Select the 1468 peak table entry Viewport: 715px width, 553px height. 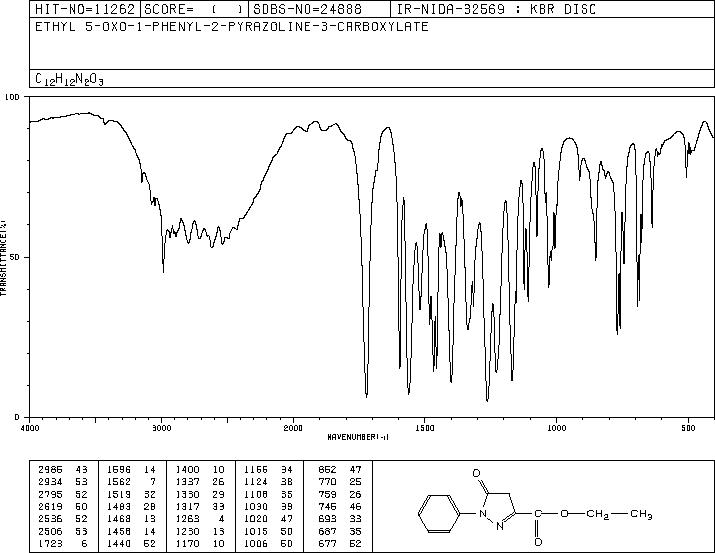coord(131,519)
